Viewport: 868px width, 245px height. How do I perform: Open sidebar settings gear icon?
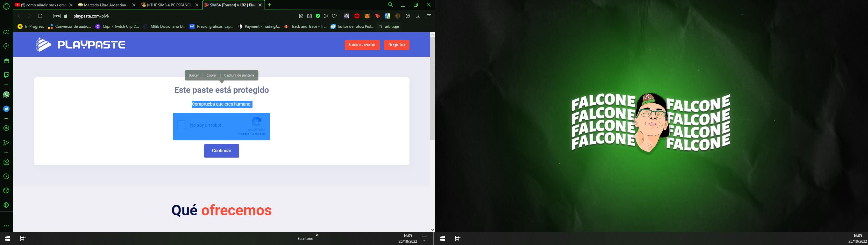pyautogui.click(x=6, y=205)
